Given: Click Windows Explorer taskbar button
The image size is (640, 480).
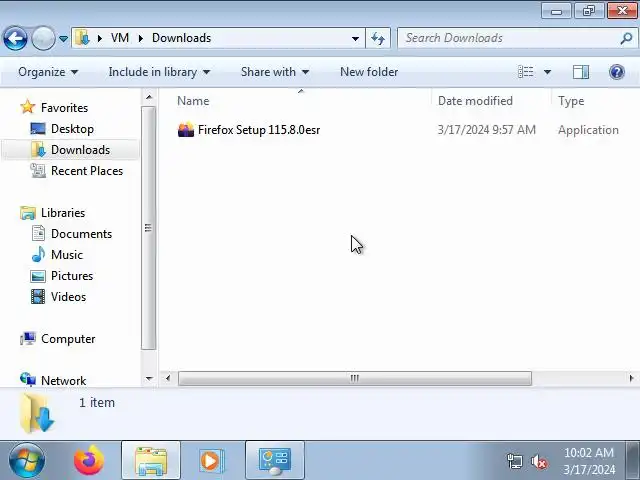Looking at the screenshot, I should 151,461.
